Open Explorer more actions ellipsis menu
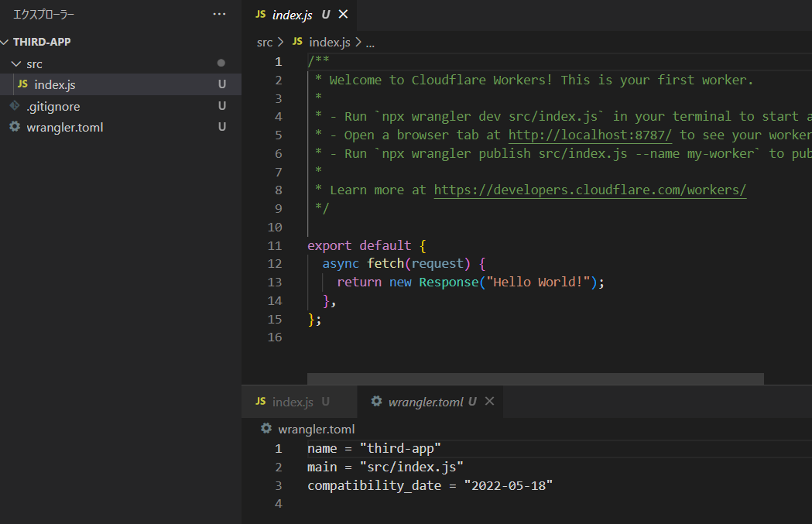This screenshot has height=524, width=812. (220, 15)
